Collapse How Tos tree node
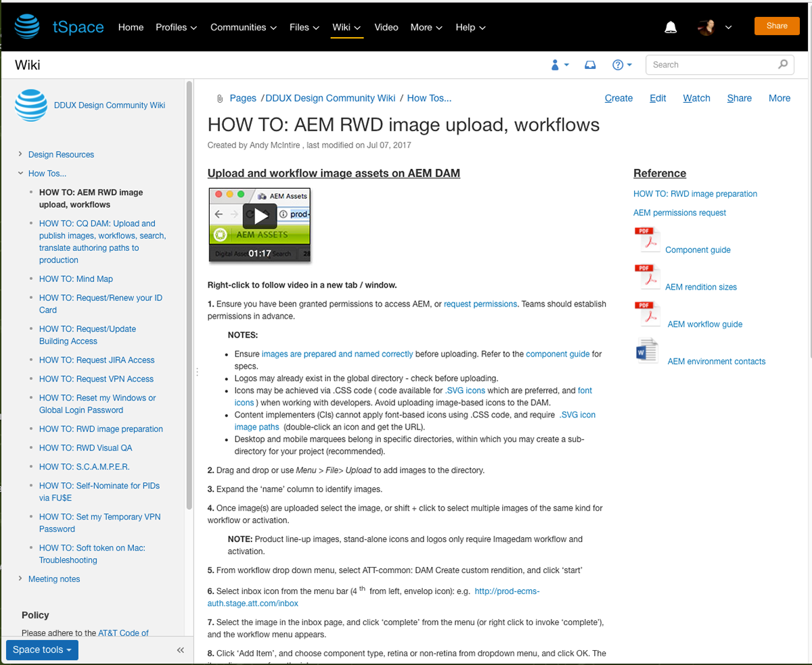This screenshot has width=812, height=665. coord(21,173)
